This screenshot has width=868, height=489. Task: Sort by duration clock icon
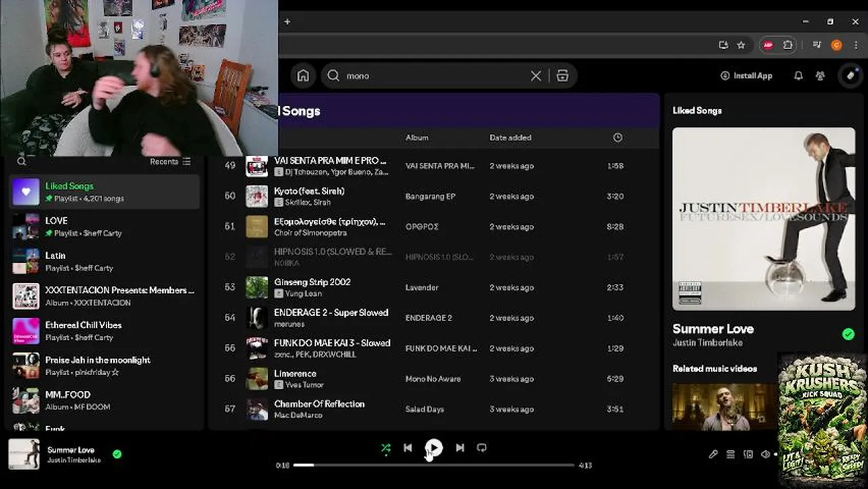click(x=617, y=138)
